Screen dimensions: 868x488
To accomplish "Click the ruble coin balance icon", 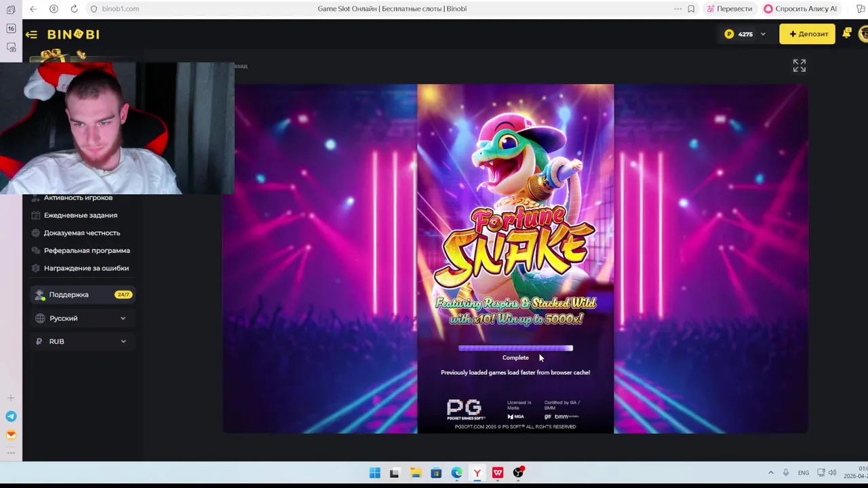I will click(729, 34).
